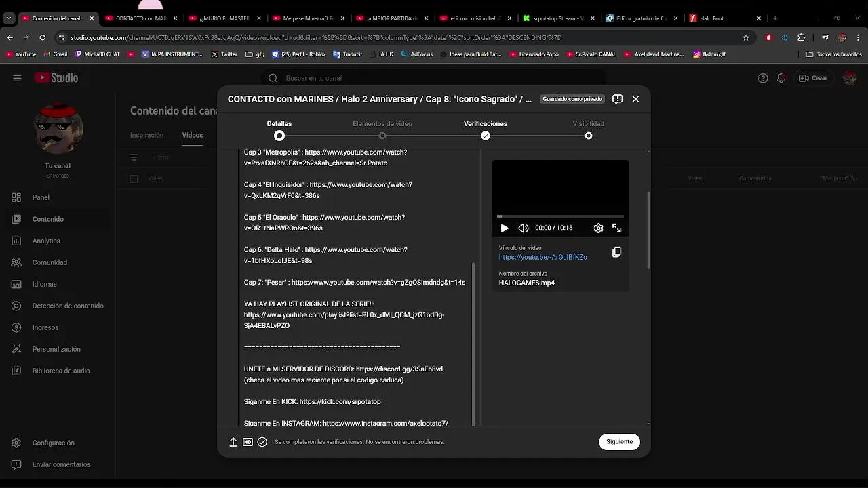Play the video preview
868x488 pixels.
pos(505,228)
